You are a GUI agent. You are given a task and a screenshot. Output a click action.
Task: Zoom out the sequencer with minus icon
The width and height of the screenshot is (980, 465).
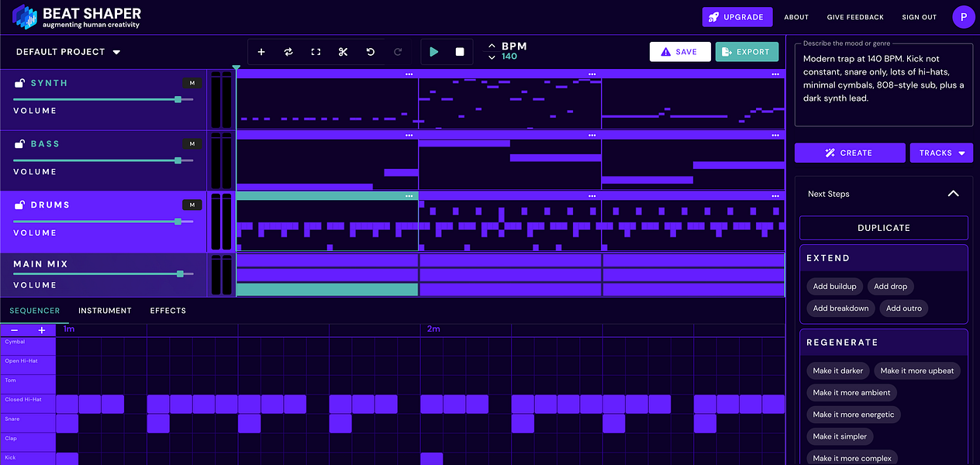[x=14, y=330]
